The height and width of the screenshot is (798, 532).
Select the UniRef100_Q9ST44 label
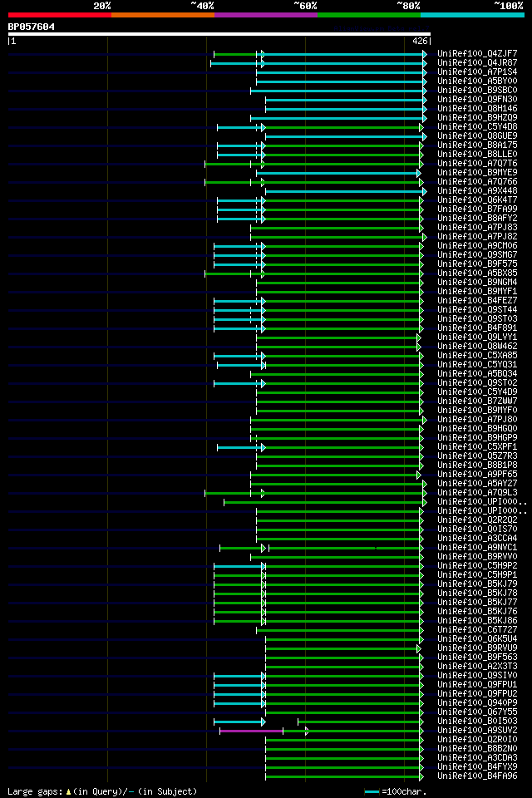pos(477,310)
